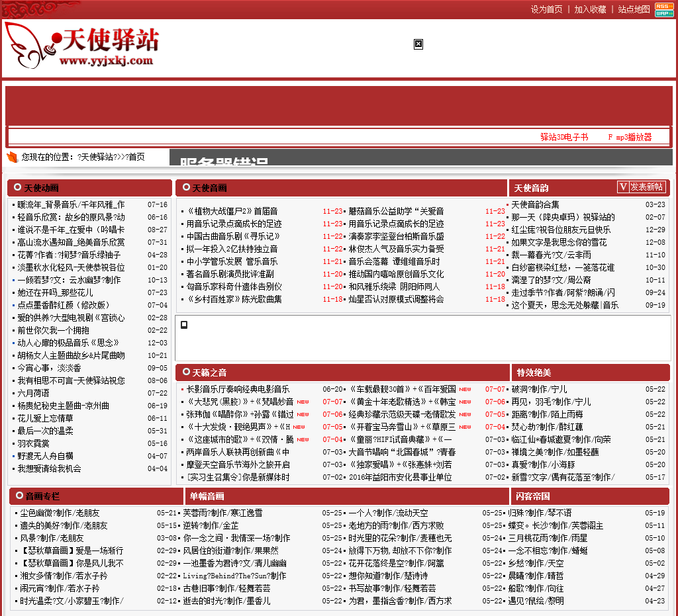Image resolution: width=678 pixels, height=616 pixels.
Task: Open 三月桃花雨?制作/雨星 entry
Action: pyautogui.click(x=548, y=538)
